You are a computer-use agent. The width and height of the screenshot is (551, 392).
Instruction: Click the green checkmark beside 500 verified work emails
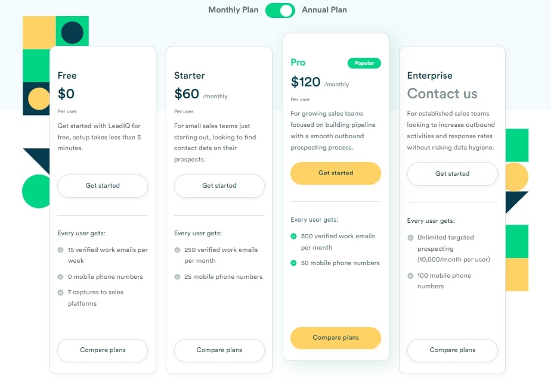[293, 236]
